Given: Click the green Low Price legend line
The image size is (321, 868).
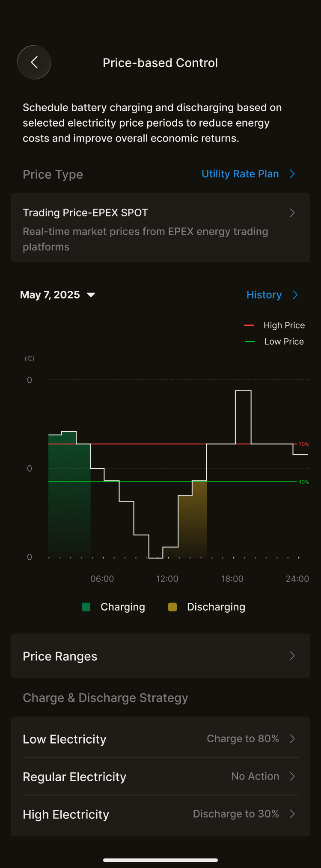Looking at the screenshot, I should [x=250, y=342].
